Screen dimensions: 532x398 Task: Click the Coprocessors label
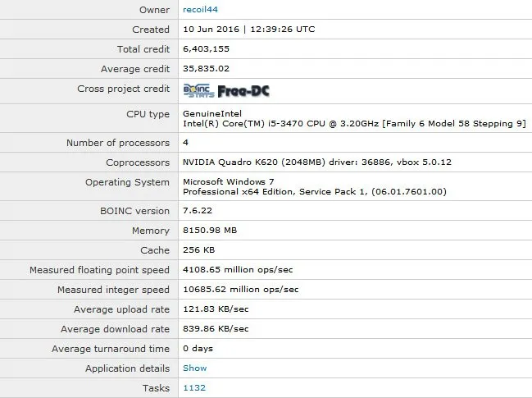(x=138, y=162)
